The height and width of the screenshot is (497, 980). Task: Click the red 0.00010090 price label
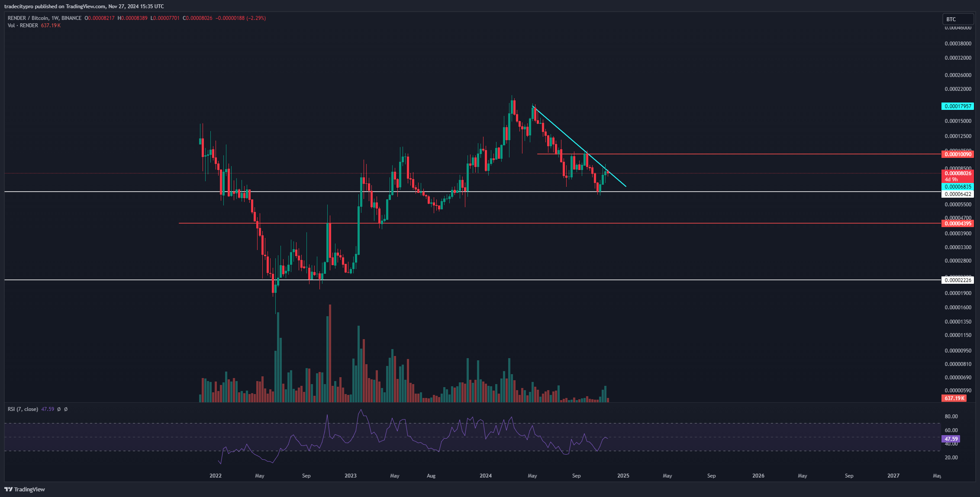pos(957,154)
